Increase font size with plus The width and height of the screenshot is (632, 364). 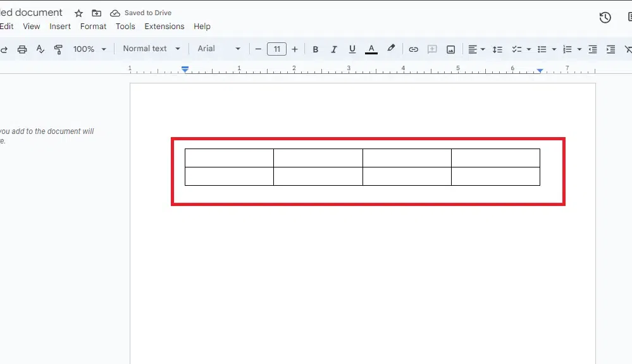click(295, 49)
